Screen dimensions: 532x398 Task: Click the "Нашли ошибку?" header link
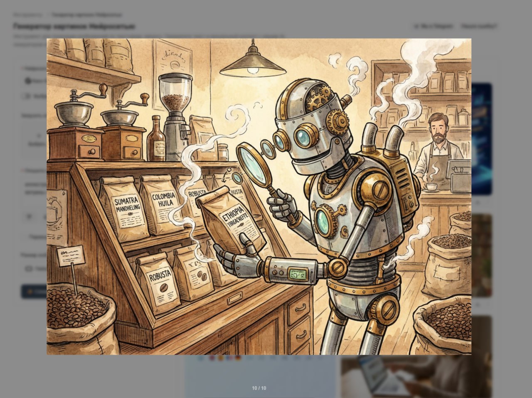(479, 26)
